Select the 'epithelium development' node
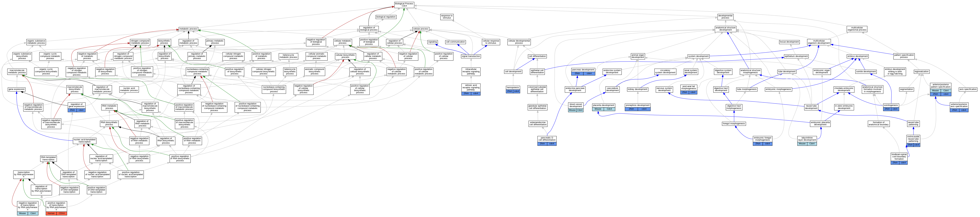This screenshot has height=217, width=980. [x=796, y=56]
